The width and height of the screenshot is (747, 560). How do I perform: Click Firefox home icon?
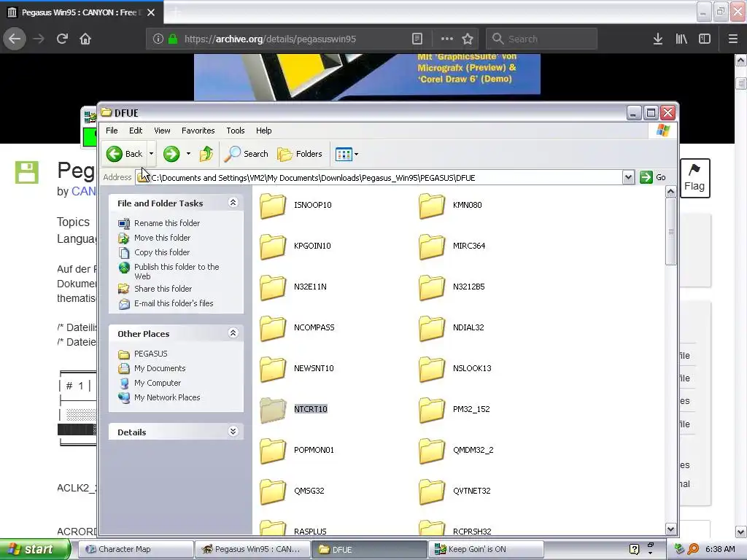click(x=85, y=39)
